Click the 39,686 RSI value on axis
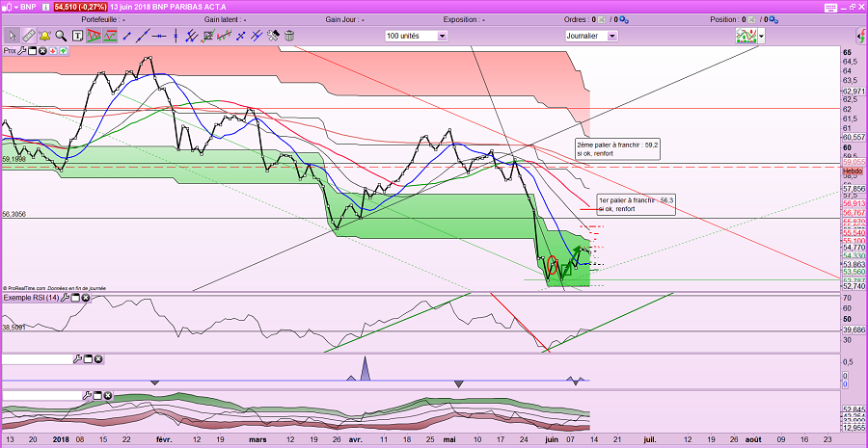Image resolution: width=868 pixels, height=448 pixels. [854, 329]
